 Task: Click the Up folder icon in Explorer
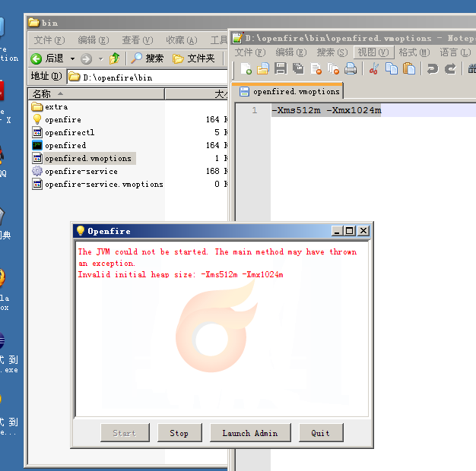115,58
